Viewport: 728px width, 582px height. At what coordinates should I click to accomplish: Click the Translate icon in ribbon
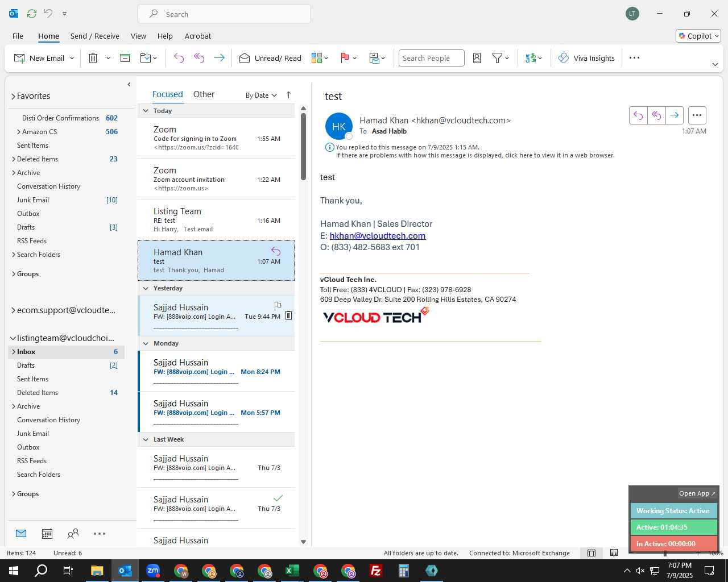[531, 58]
